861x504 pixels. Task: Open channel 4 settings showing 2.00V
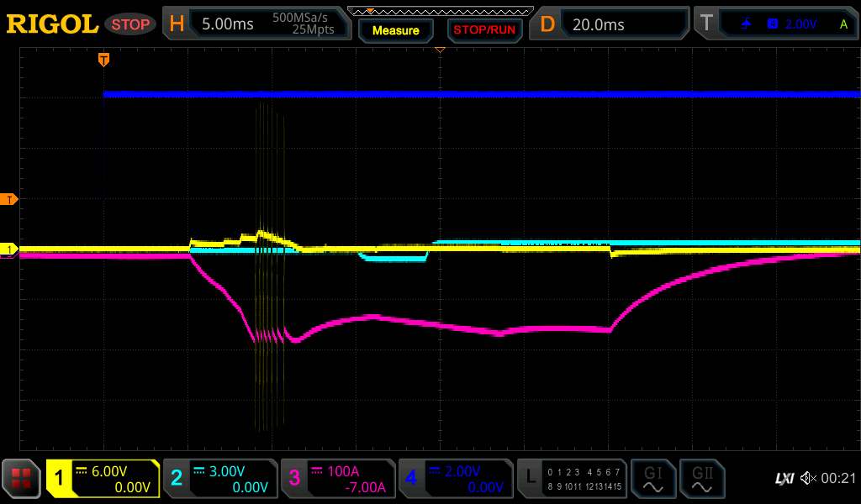click(x=456, y=479)
